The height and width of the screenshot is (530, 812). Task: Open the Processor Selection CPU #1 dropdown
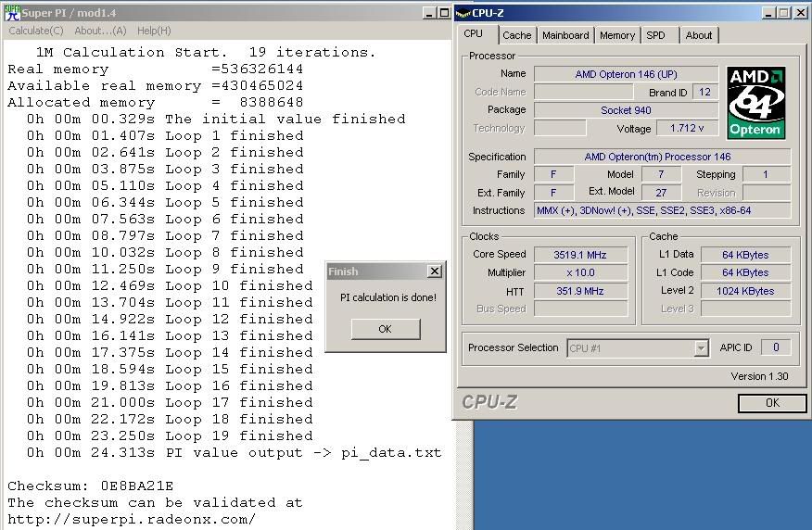point(638,348)
